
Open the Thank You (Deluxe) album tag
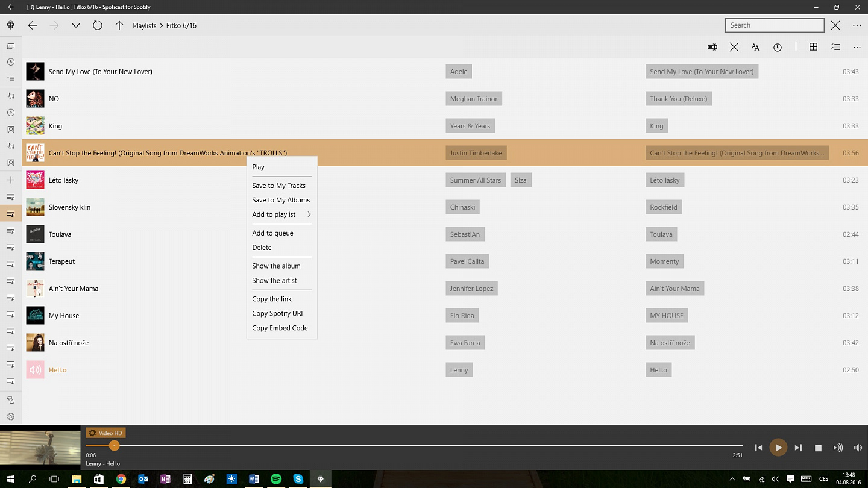point(678,99)
